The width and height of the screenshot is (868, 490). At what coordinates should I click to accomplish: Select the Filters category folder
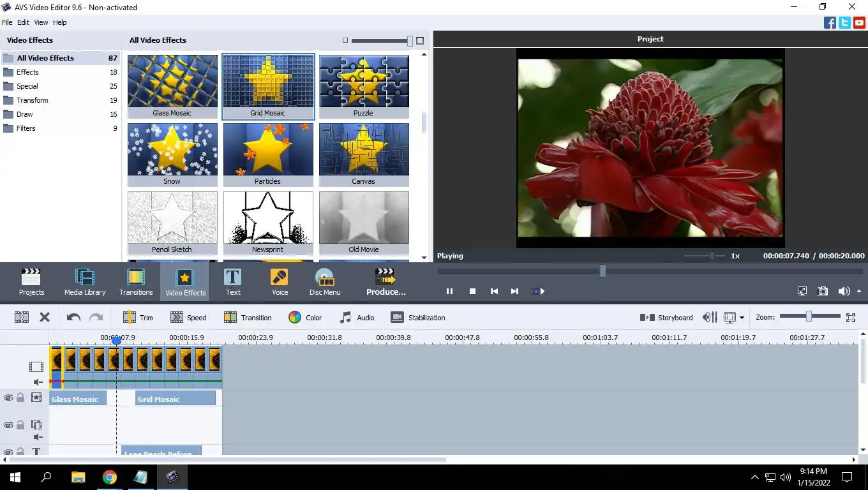pyautogui.click(x=61, y=128)
